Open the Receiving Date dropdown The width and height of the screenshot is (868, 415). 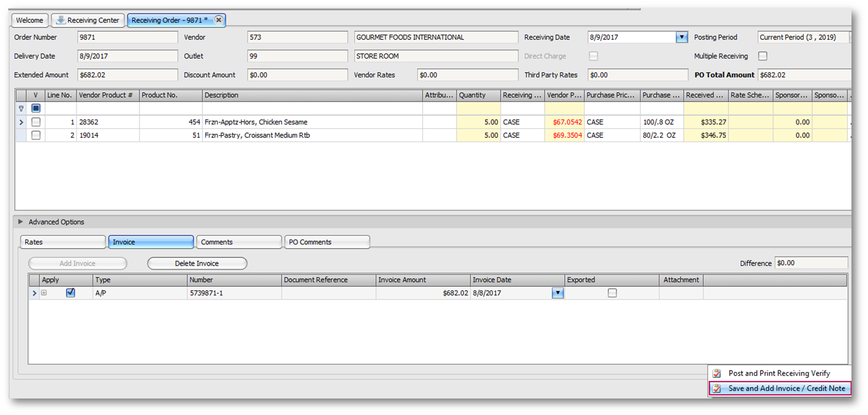click(x=681, y=37)
